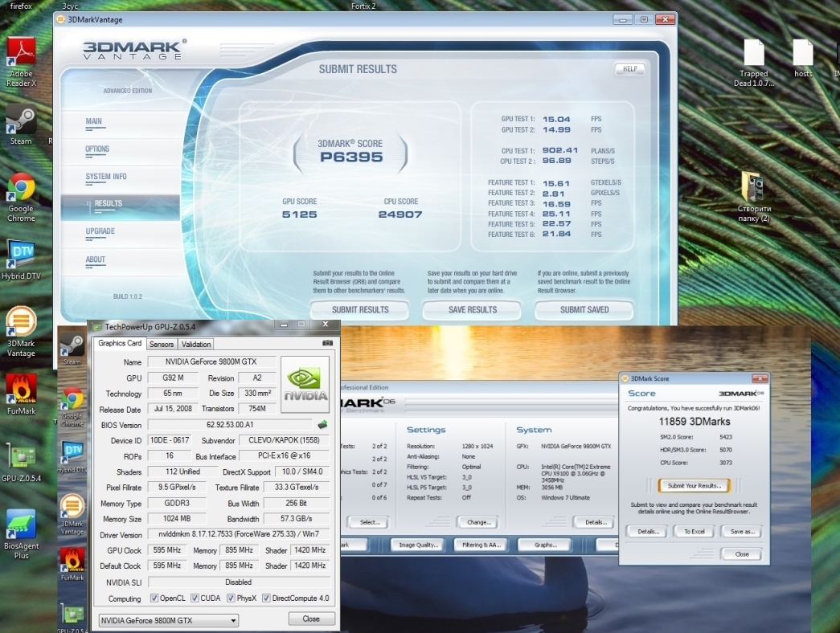The image size is (840, 633).
Task: Click the Subvendor field showing CLEVO/KAPOK
Action: (x=285, y=440)
